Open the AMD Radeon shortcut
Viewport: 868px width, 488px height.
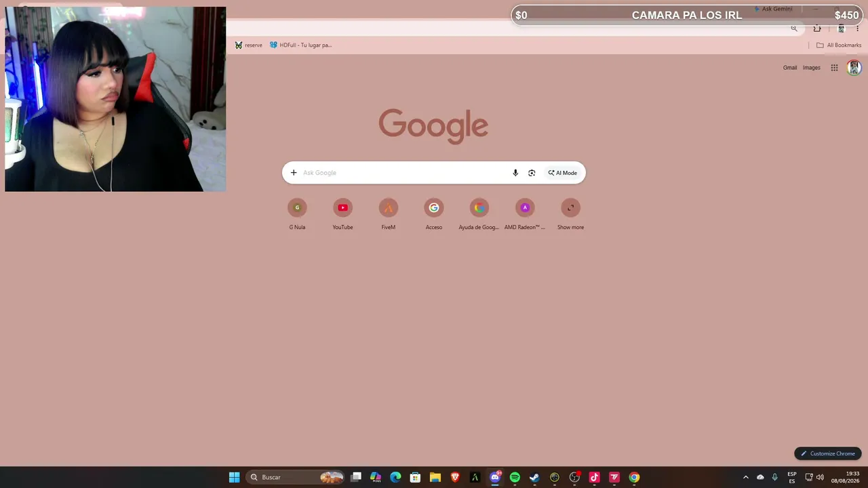(525, 214)
